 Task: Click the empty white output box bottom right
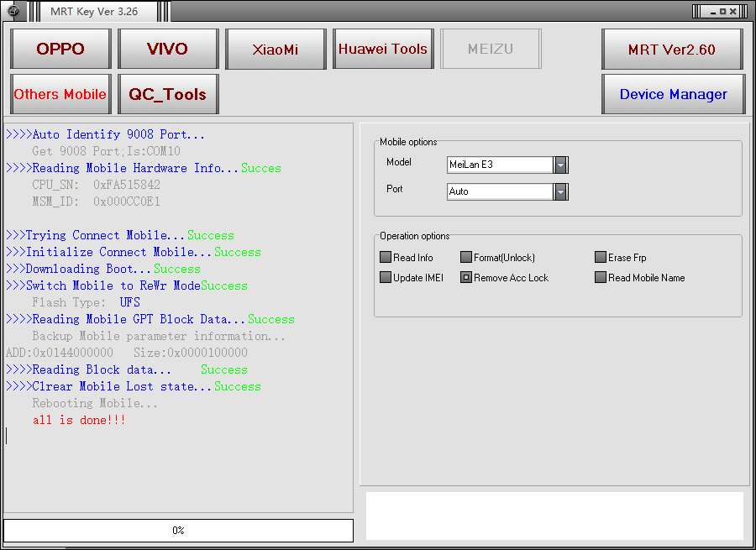(554, 516)
